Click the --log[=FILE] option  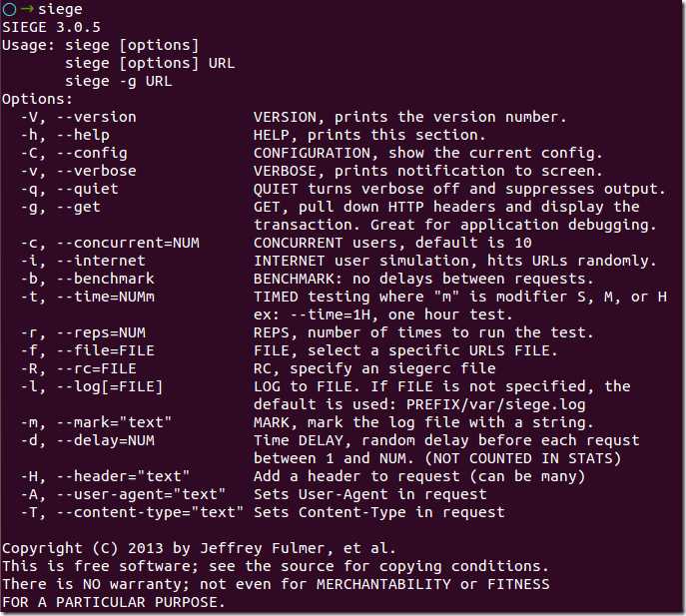(106, 386)
